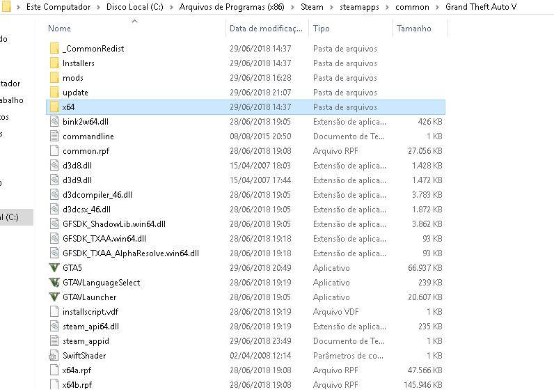Sort by the Nome column header
Screen dimensions: 554x392
pos(59,29)
